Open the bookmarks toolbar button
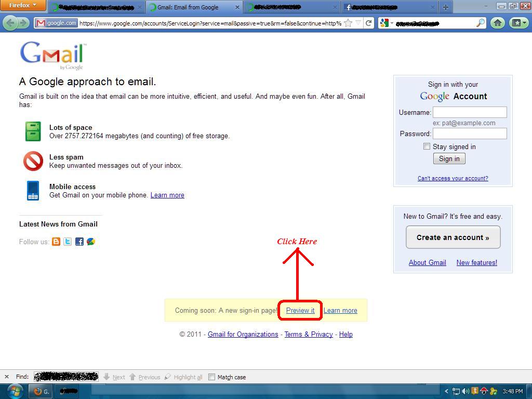This screenshot has height=399, width=532. pyautogui.click(x=518, y=23)
